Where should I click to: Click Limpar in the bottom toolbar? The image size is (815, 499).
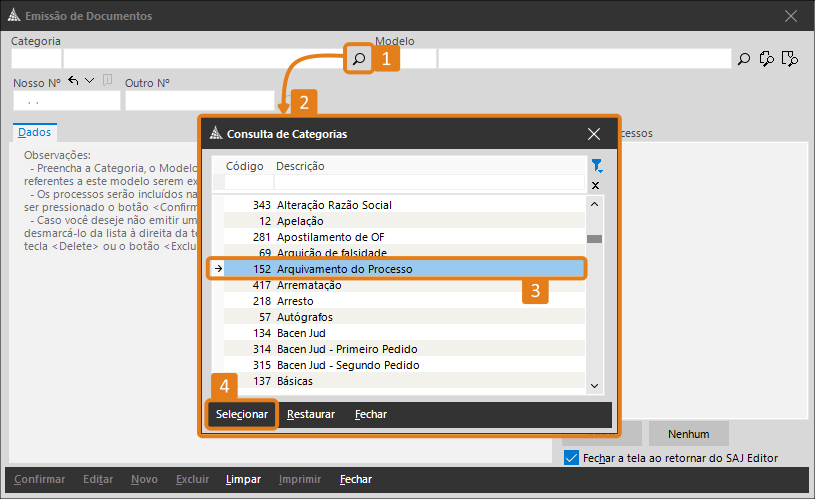243,479
